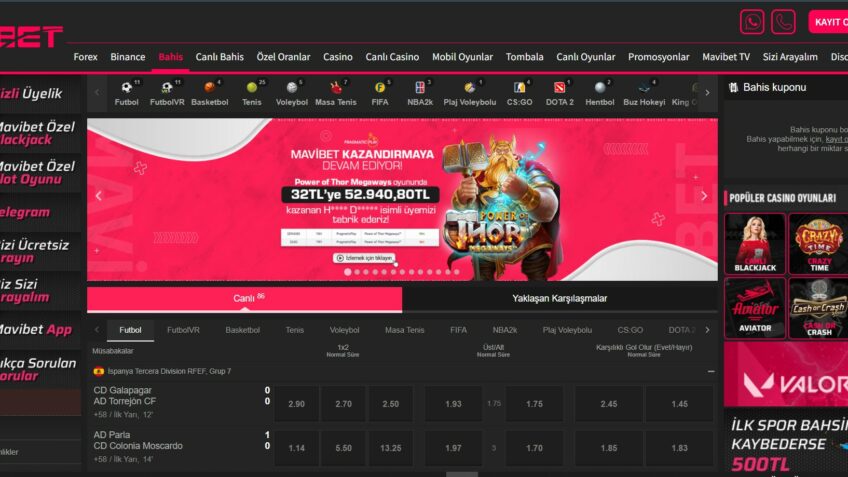Switch to Yaklaşan Karşılaşmalar tab
The width and height of the screenshot is (848, 477).
[x=559, y=298]
